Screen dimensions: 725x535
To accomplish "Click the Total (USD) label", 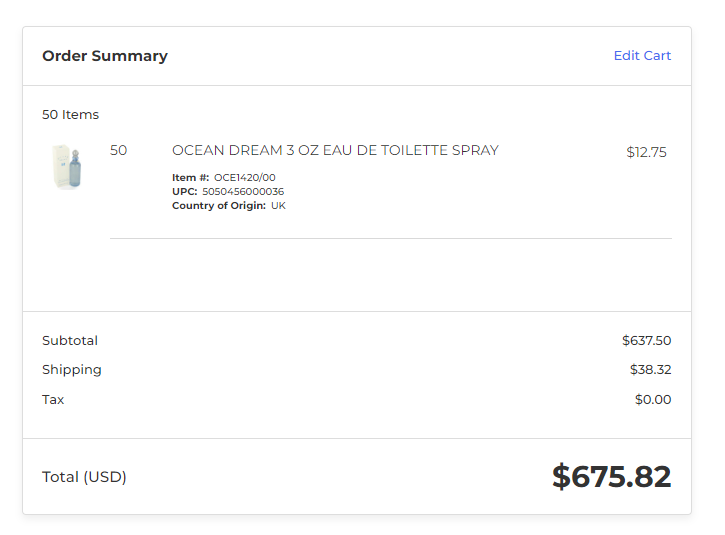I will point(84,477).
